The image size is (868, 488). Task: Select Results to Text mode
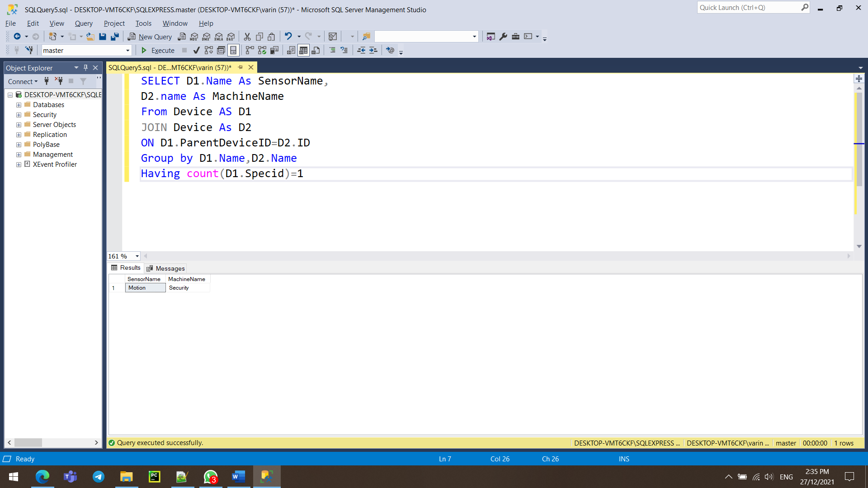click(291, 50)
